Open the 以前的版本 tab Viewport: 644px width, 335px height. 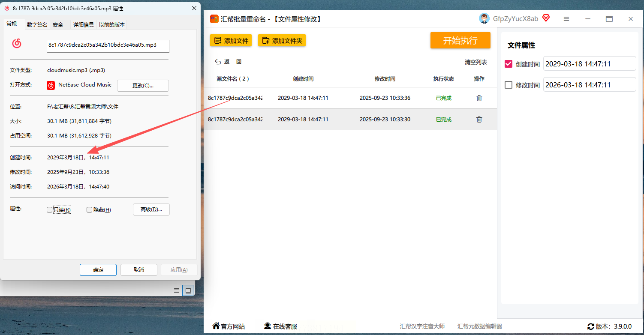[112, 25]
